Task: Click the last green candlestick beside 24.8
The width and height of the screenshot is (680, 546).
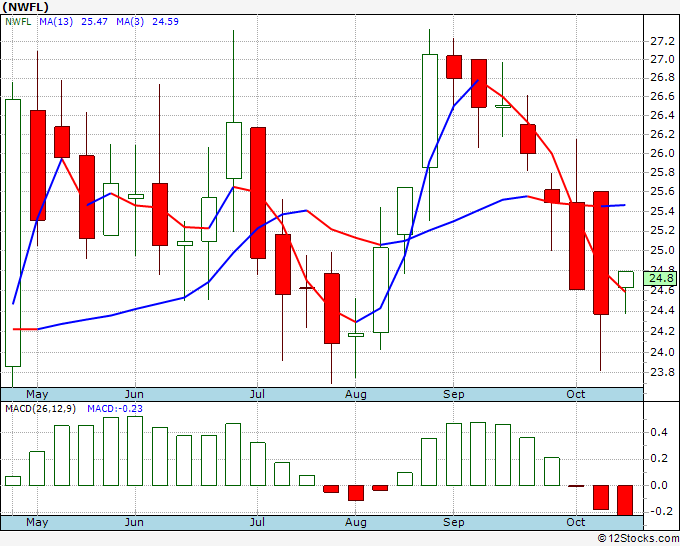Action: tap(625, 279)
